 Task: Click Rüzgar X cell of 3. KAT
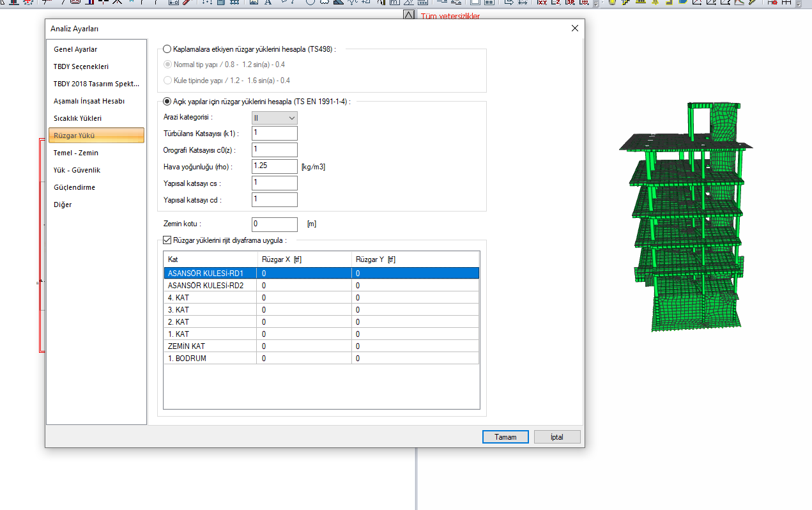click(305, 309)
